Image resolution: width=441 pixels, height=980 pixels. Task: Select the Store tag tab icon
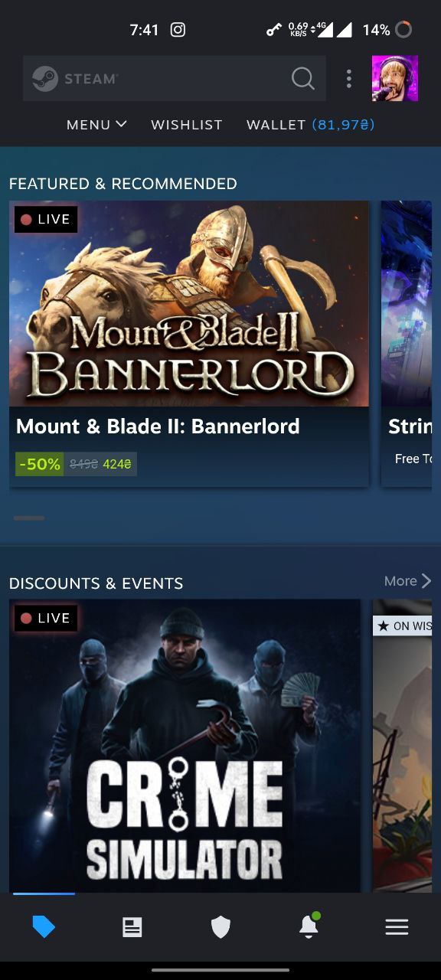pos(44,927)
